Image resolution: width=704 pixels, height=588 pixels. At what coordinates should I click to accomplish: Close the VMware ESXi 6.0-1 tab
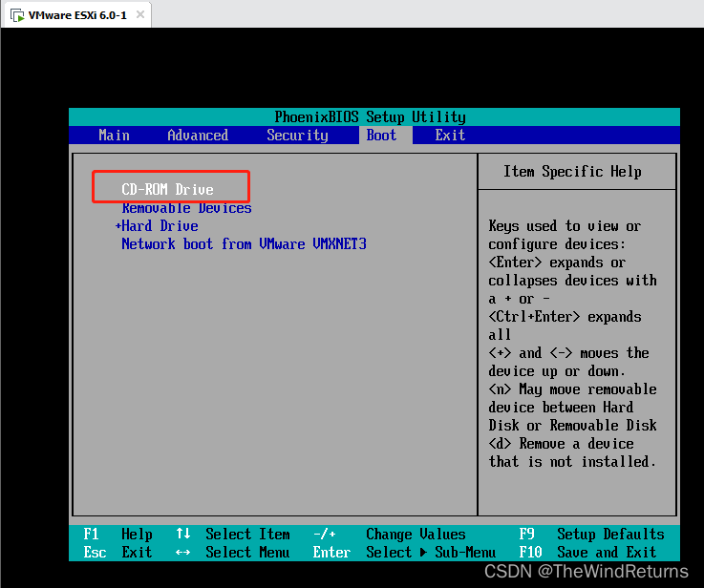[x=140, y=15]
